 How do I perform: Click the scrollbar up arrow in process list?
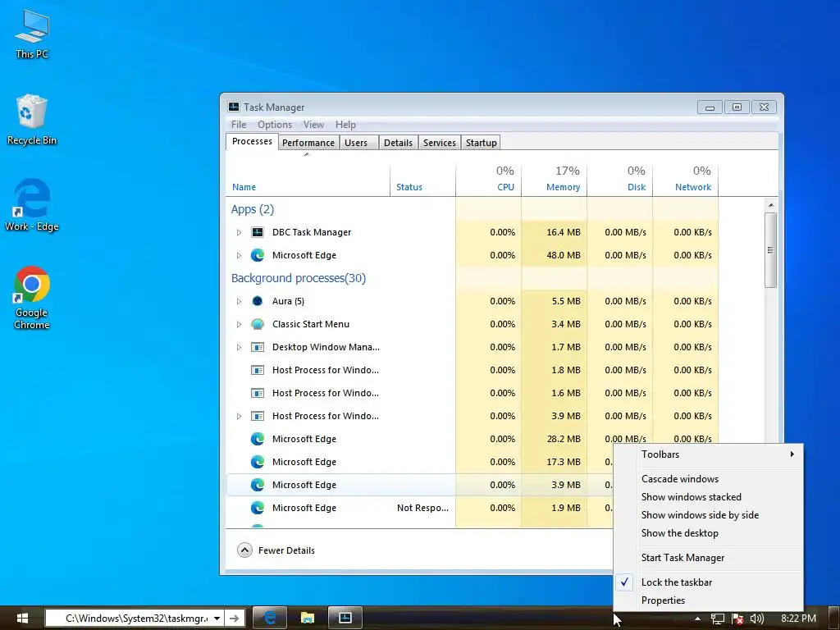tap(770, 205)
